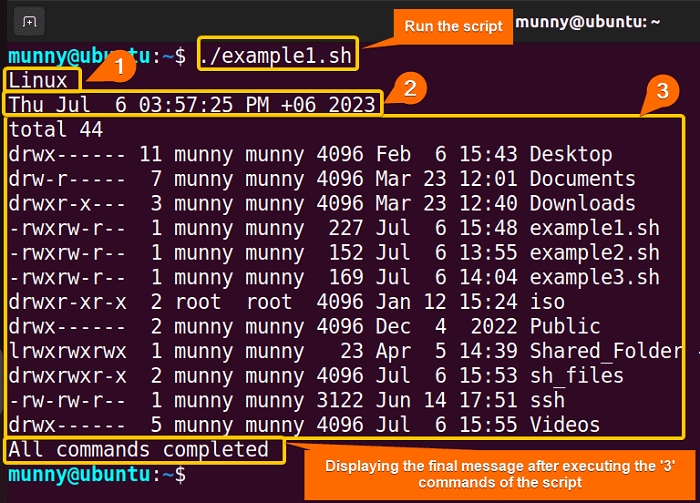This screenshot has width=700, height=503.
Task: Select size 3122 in ssh row
Action: point(340,400)
